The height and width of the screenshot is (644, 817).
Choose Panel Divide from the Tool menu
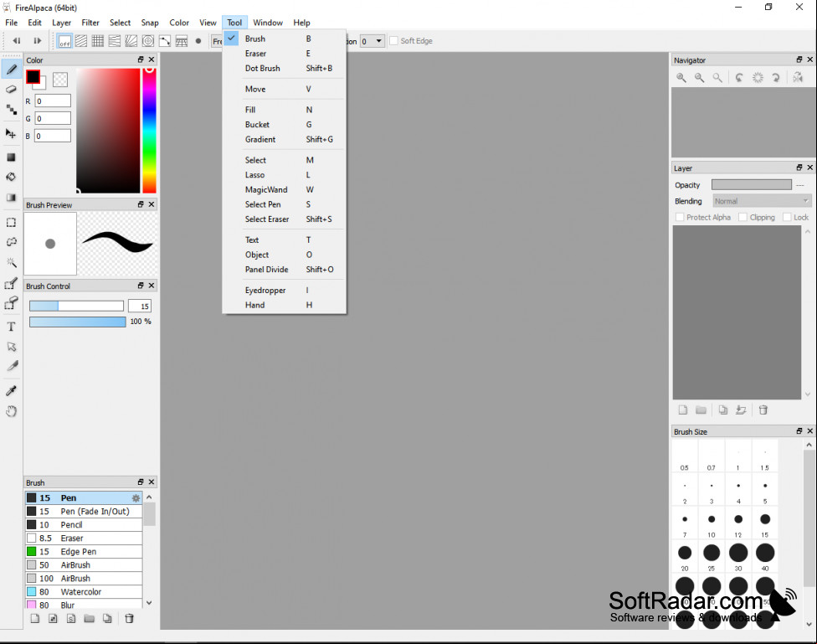pyautogui.click(x=285, y=270)
